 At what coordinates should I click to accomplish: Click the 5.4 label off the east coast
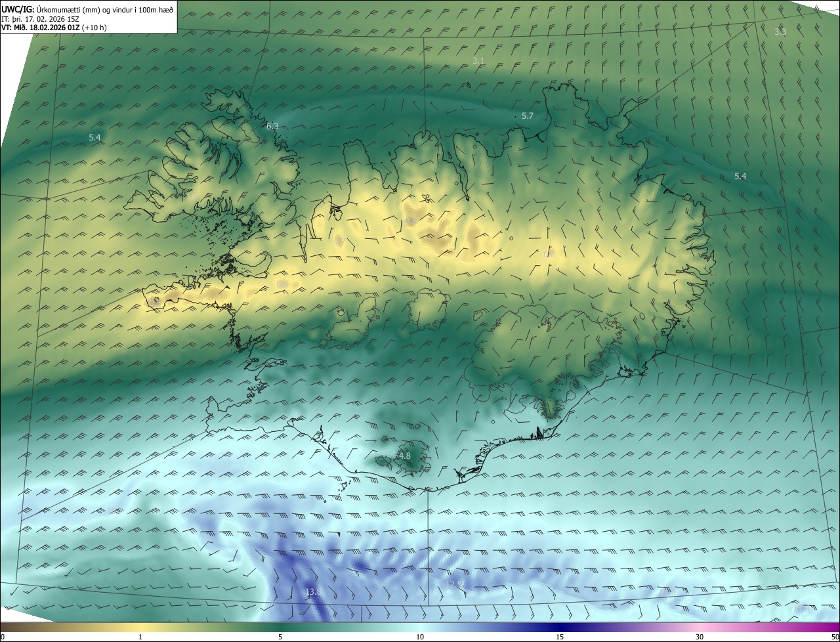coord(740,176)
